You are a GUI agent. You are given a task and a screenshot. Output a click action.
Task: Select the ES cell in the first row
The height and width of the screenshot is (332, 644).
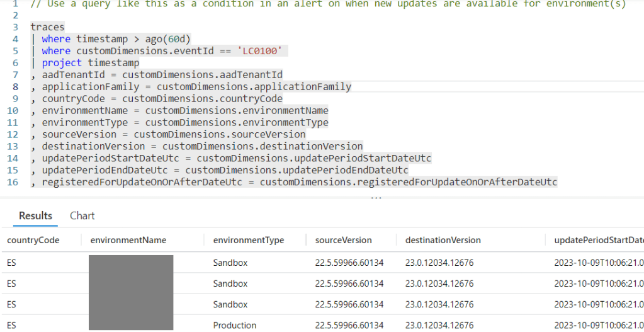[x=11, y=262]
